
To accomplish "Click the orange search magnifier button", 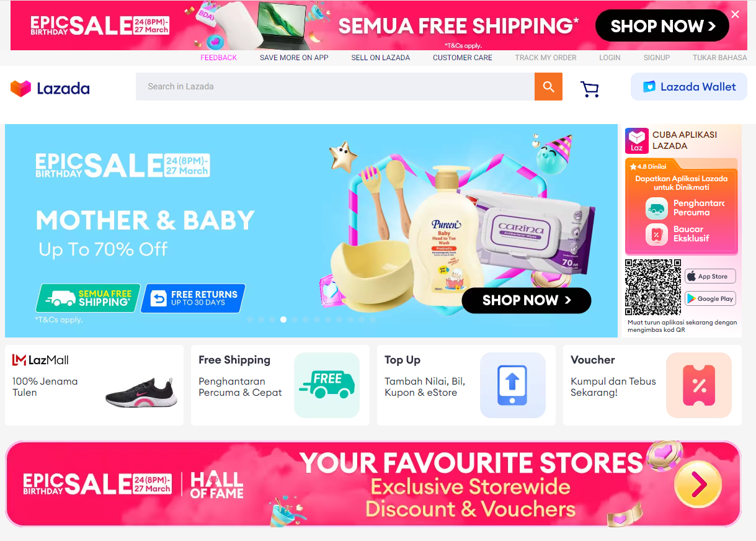I will pos(548,87).
